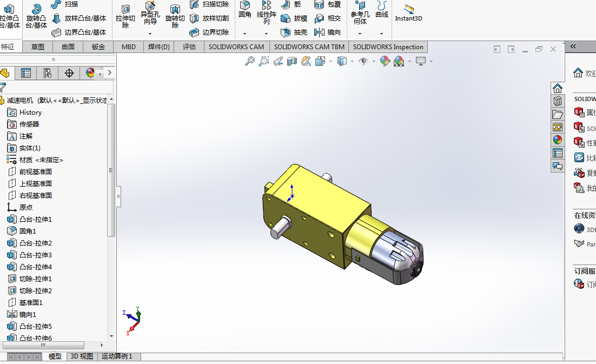Switch to the 运动算例 1 bottom tab
The height and width of the screenshot is (364, 596).
pyautogui.click(x=117, y=356)
